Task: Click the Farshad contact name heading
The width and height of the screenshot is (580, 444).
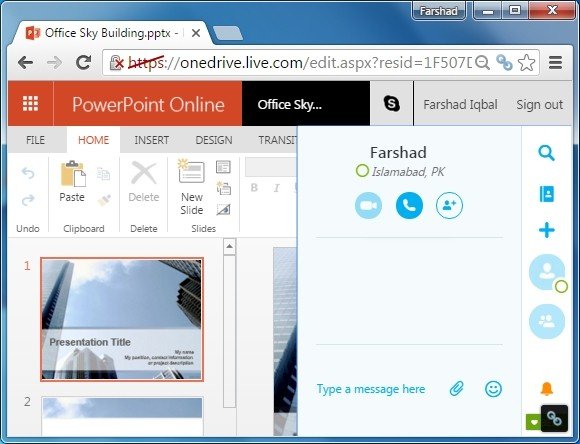Action: (x=398, y=152)
